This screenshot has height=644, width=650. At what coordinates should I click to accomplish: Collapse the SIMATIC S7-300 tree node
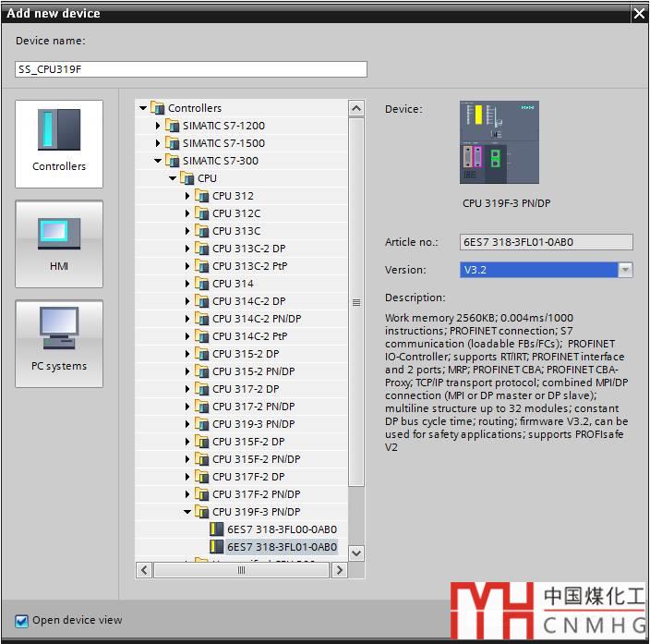[159, 161]
